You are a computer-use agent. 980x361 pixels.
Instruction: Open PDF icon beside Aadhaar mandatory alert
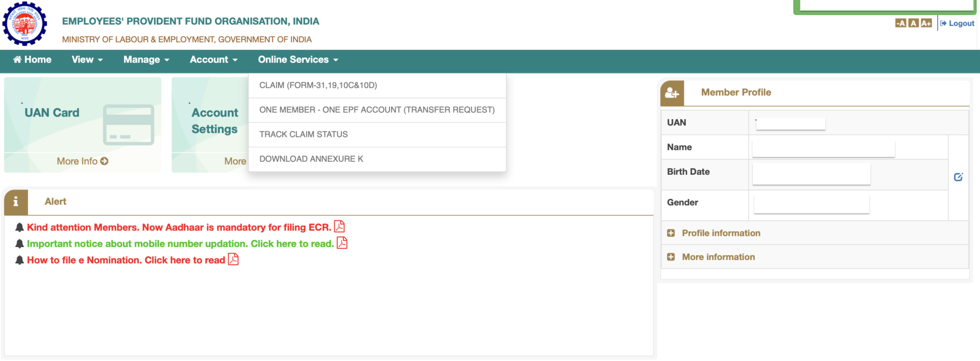[339, 227]
